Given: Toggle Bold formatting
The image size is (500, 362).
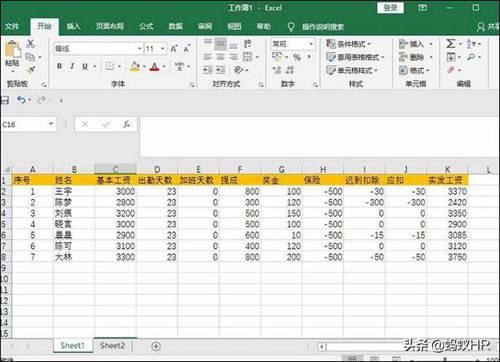Looking at the screenshot, I should click(59, 66).
